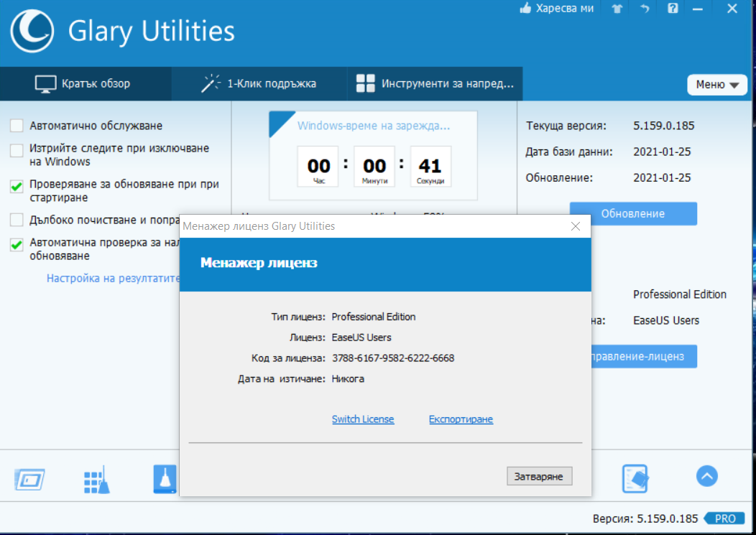Click the Затваряне button
Image resolution: width=756 pixels, height=535 pixels.
[x=539, y=476]
